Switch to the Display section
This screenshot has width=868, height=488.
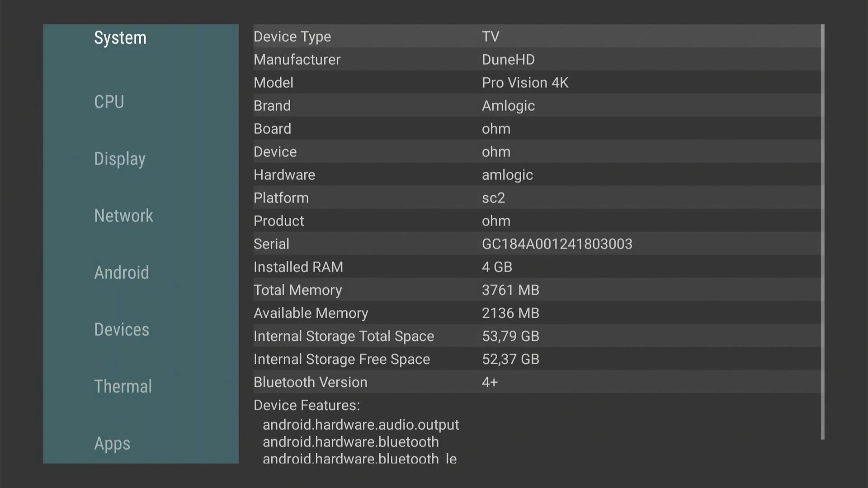[x=120, y=159]
